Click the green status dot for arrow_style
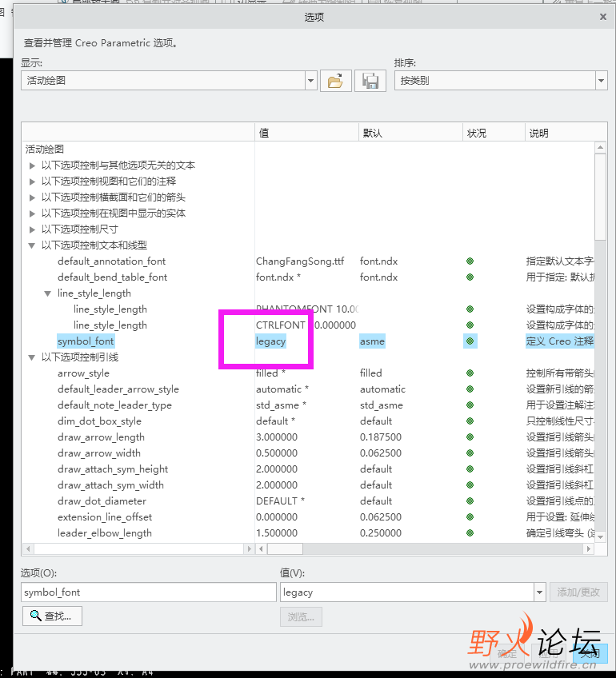This screenshot has height=678, width=616. coord(470,373)
